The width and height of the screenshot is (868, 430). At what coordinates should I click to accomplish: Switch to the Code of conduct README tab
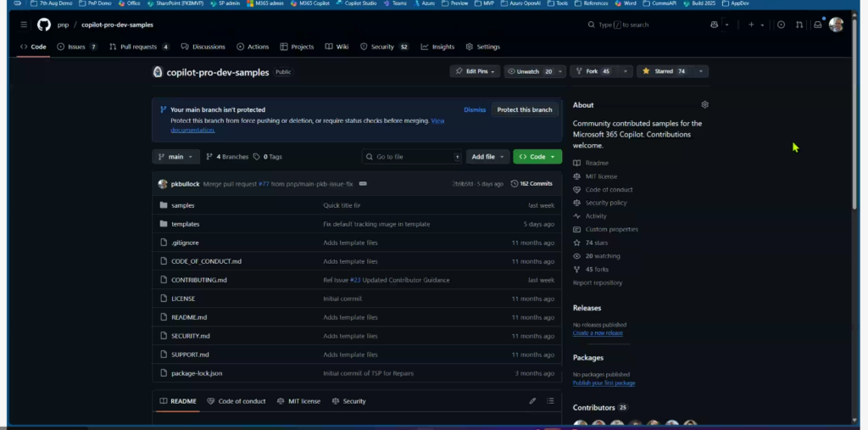point(236,401)
